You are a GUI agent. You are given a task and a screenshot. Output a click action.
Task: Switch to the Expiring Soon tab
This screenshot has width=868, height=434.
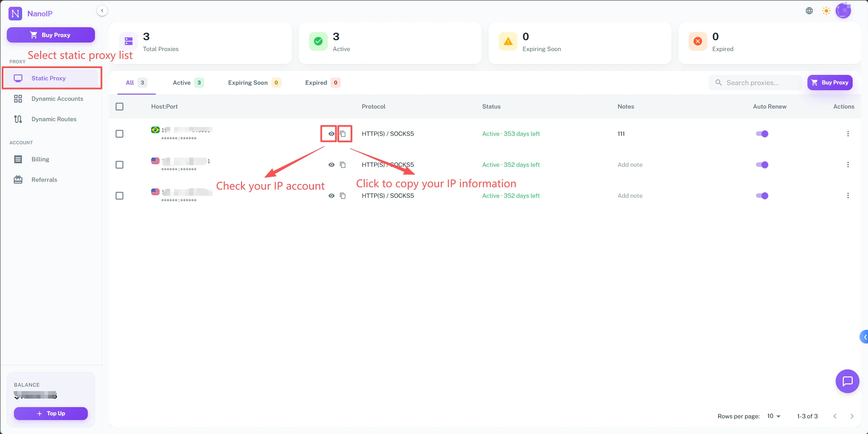pyautogui.click(x=255, y=83)
